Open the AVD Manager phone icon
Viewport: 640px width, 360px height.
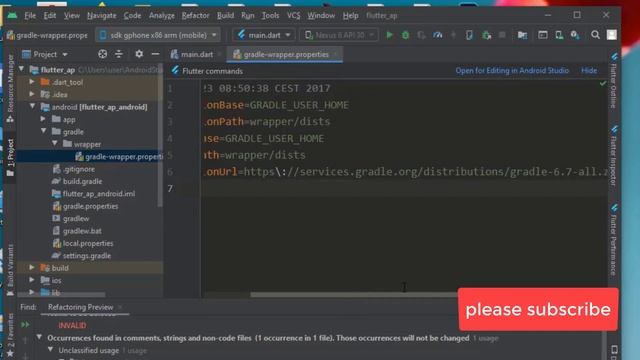[559, 35]
